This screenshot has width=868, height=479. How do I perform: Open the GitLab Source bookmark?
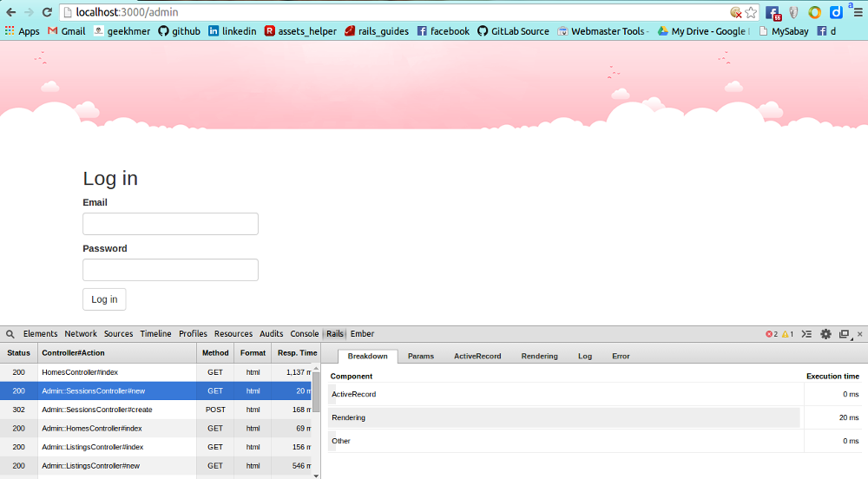[513, 31]
